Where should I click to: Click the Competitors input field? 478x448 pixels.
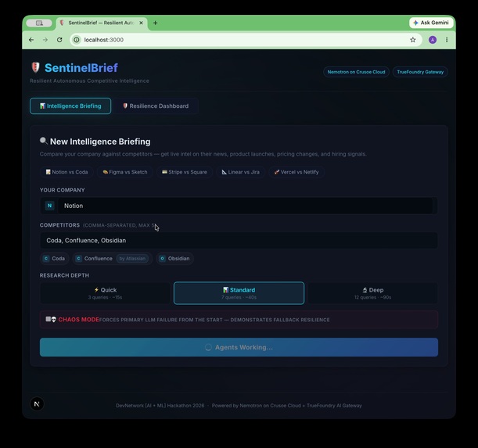[x=239, y=241]
